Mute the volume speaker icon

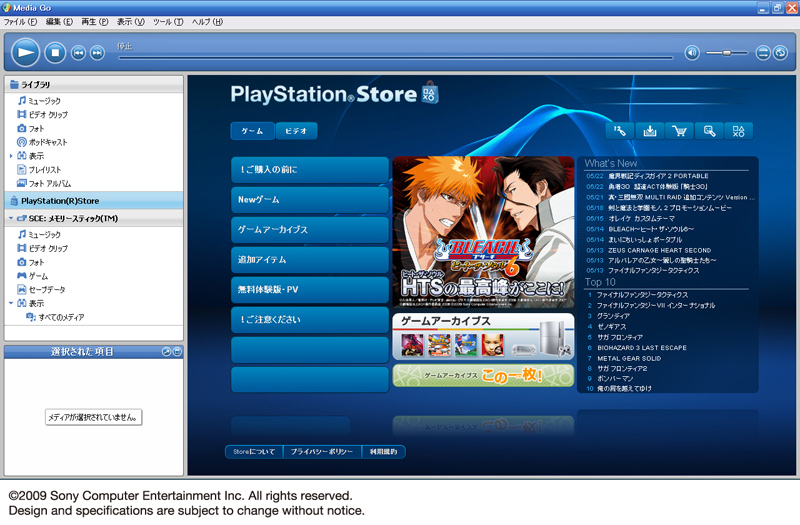tap(692, 53)
